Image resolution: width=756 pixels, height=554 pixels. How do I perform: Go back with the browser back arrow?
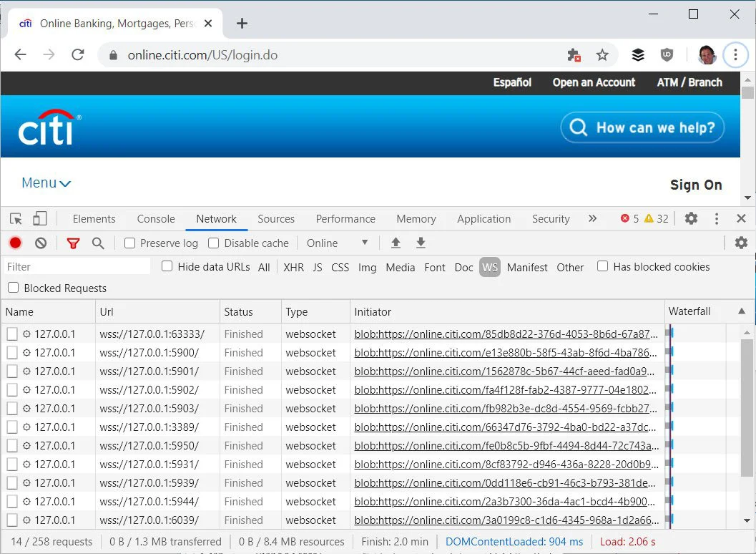[20, 54]
